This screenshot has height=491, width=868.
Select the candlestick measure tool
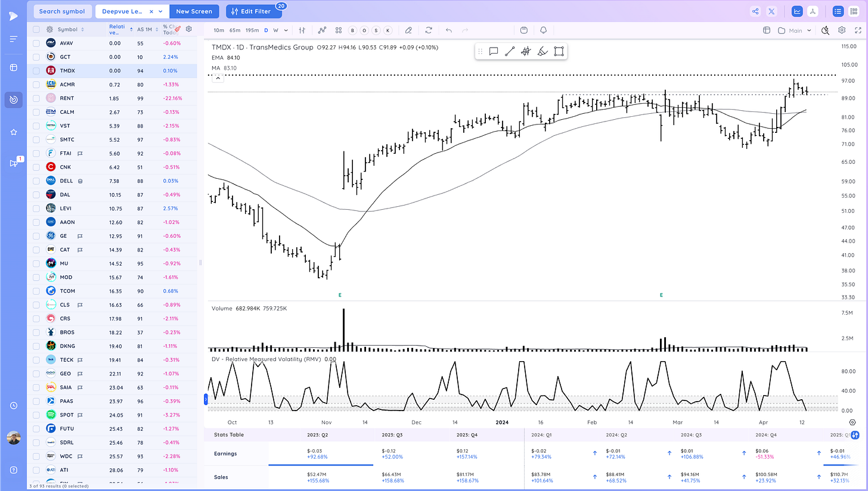tap(526, 52)
